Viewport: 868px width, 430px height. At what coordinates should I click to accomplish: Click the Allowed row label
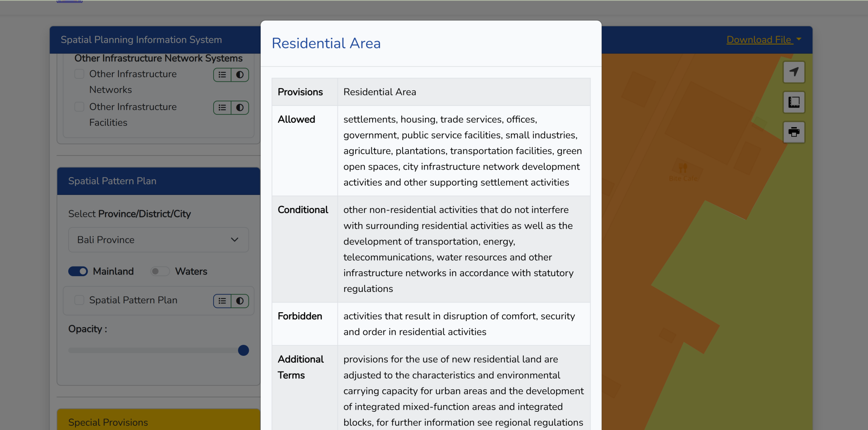[296, 119]
